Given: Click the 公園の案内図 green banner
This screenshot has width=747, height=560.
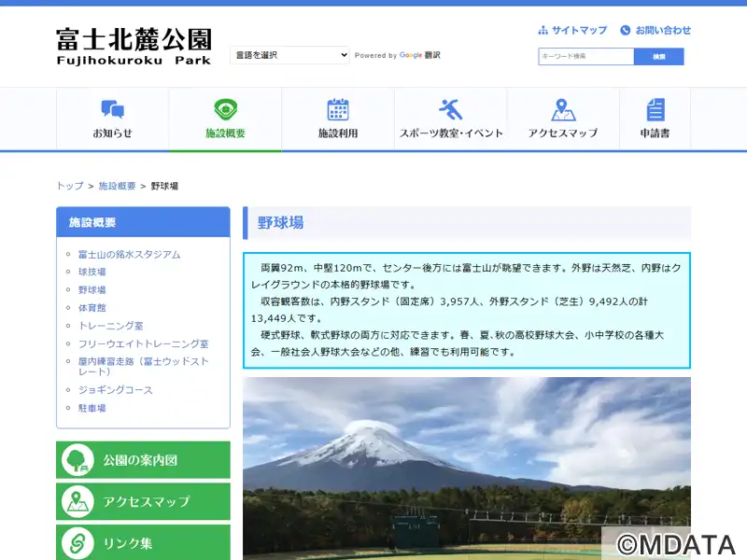Looking at the screenshot, I should pos(143,460).
